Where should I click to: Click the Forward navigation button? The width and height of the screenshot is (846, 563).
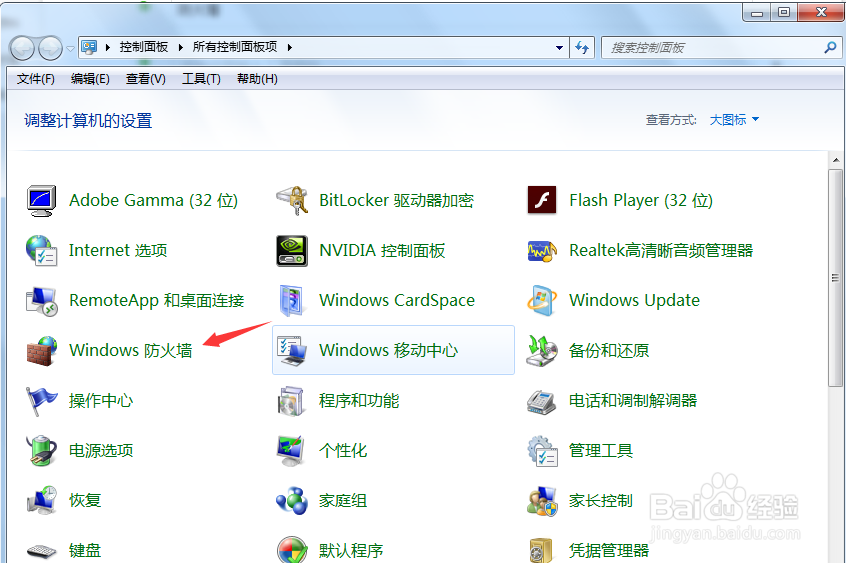point(51,49)
